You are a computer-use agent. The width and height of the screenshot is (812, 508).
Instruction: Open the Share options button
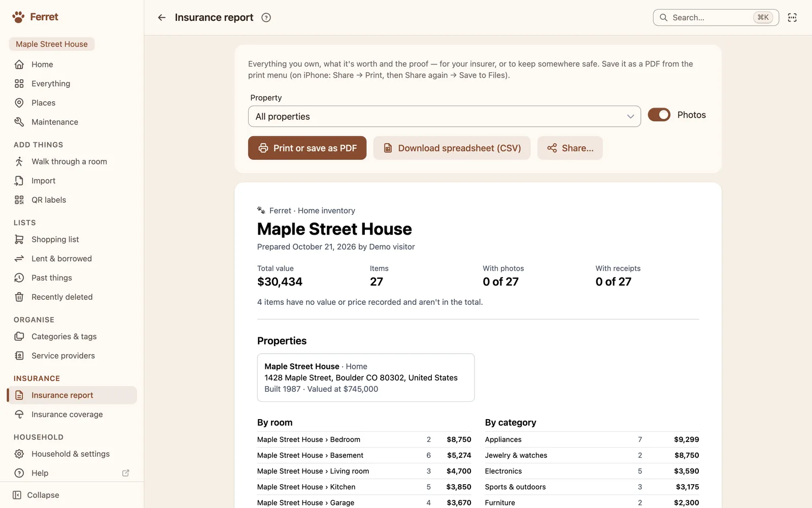pyautogui.click(x=570, y=148)
